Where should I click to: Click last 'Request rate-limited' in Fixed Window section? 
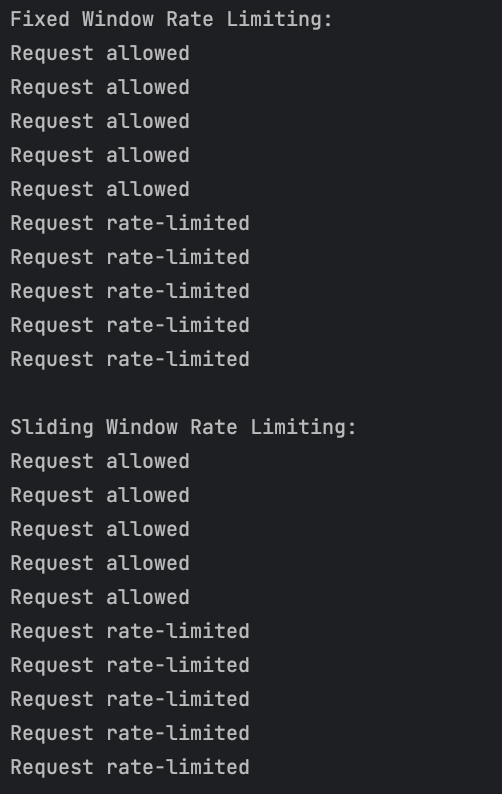coord(130,359)
